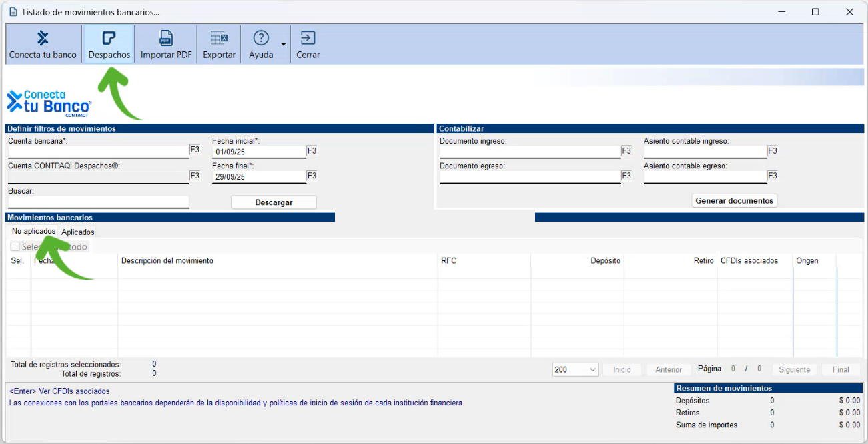
Task: Click the Exportar spreadsheet icon
Action: tap(219, 39)
